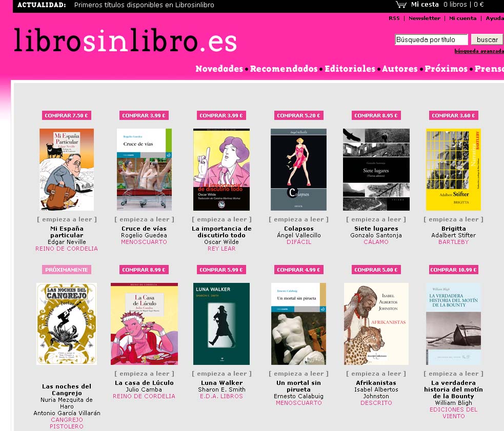
Task: Open búsqueda avanzada link
Action: (479, 51)
